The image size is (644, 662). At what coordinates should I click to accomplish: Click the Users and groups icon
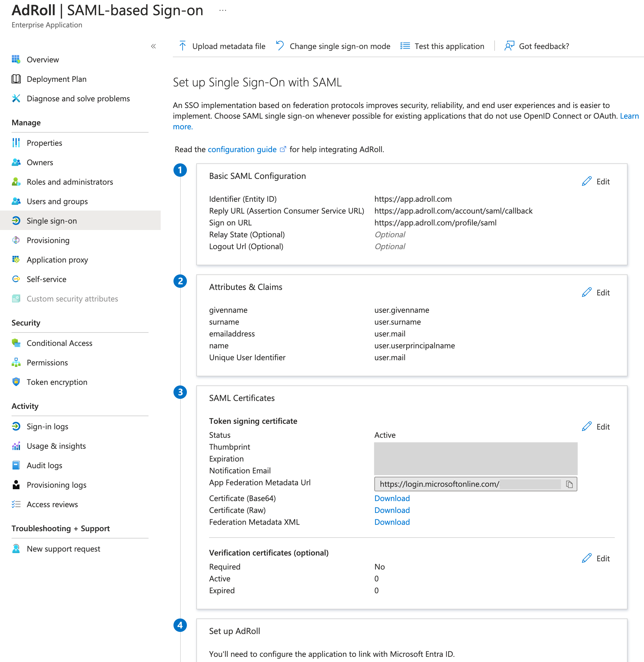(16, 201)
